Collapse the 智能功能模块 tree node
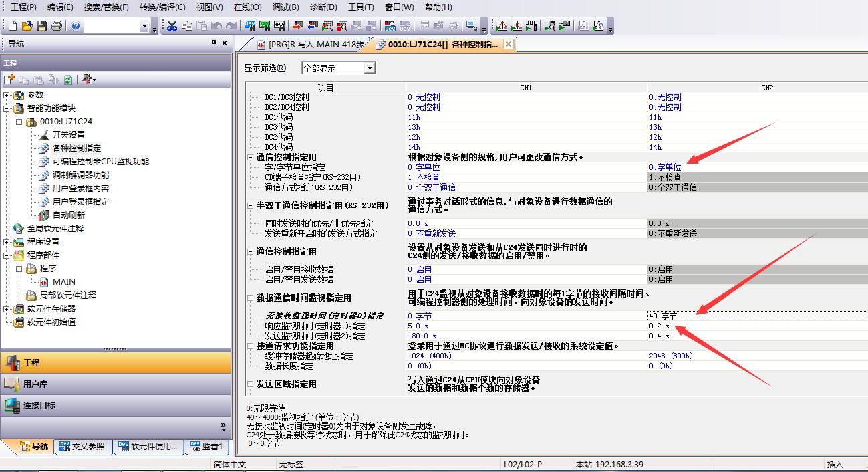Viewport: 868px width, 472px height. click(x=7, y=108)
